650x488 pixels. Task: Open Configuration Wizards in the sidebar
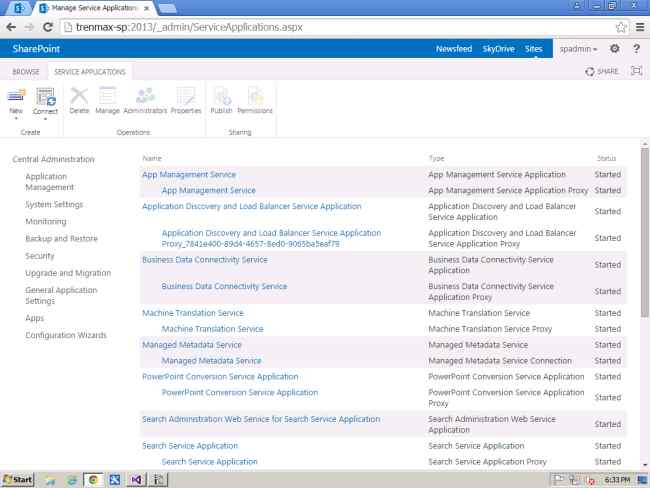coord(66,335)
